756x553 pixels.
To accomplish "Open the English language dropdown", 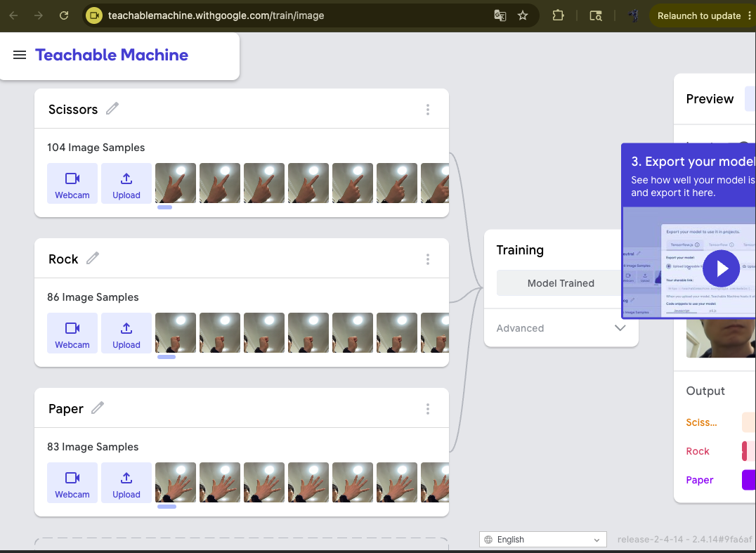I will tap(543, 540).
